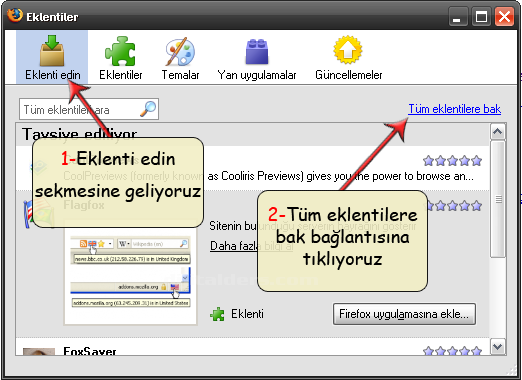Click the green puzzle Eklenti icon
This screenshot has height=380, width=522.
[217, 314]
